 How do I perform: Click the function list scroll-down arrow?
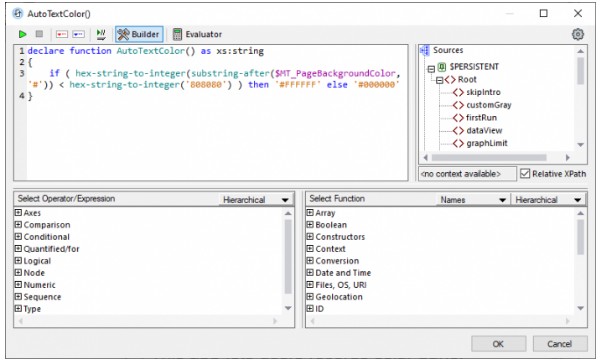pos(580,308)
